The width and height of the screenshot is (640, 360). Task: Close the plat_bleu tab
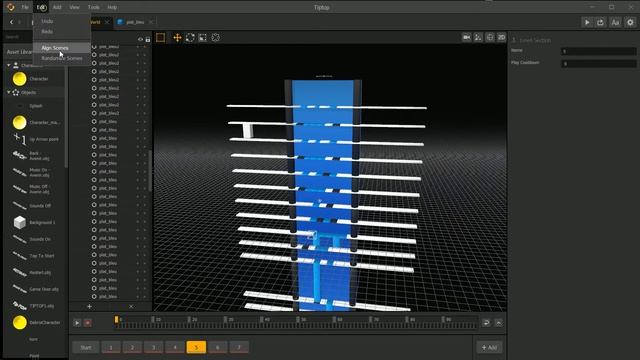151,22
